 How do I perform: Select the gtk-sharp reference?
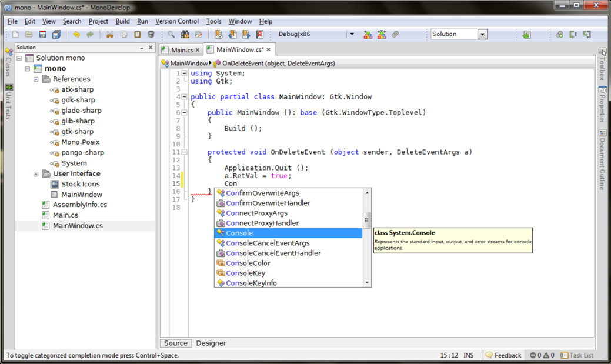77,132
